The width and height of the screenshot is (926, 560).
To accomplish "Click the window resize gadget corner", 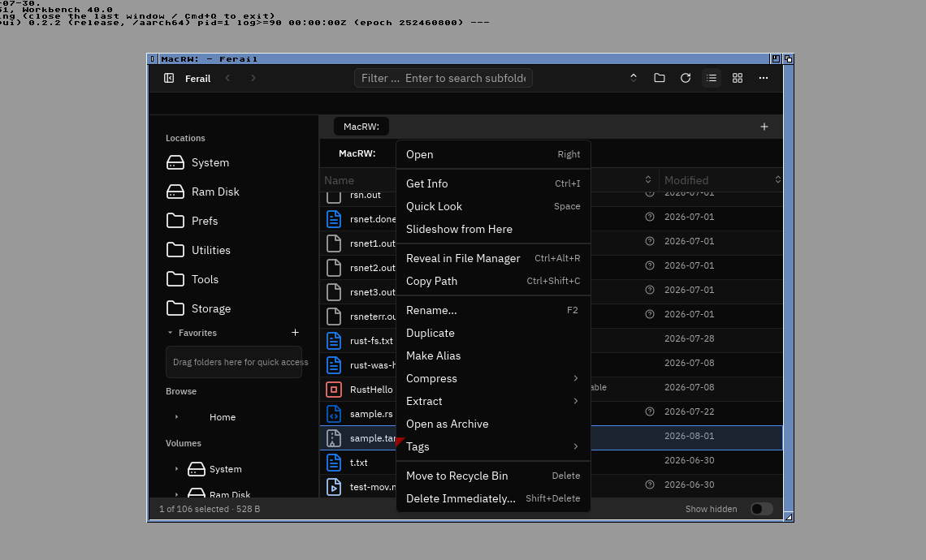I will 789,517.
